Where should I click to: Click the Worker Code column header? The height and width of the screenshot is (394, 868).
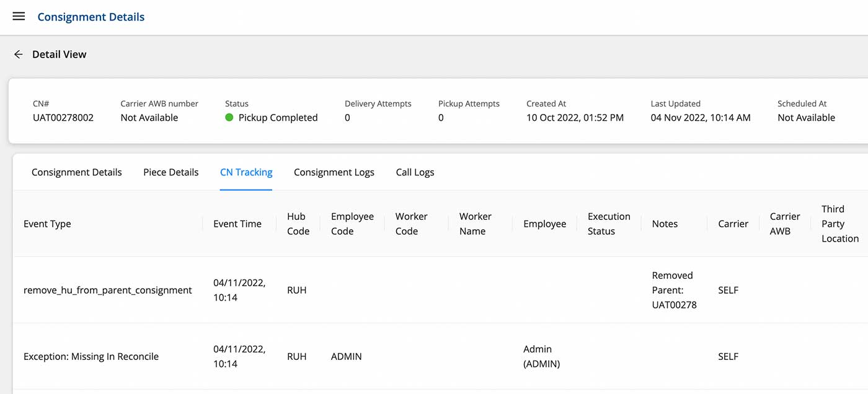coord(412,224)
